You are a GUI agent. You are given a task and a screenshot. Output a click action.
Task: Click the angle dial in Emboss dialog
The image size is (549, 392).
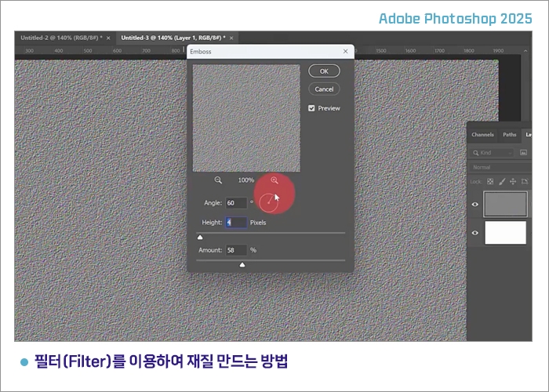[268, 202]
